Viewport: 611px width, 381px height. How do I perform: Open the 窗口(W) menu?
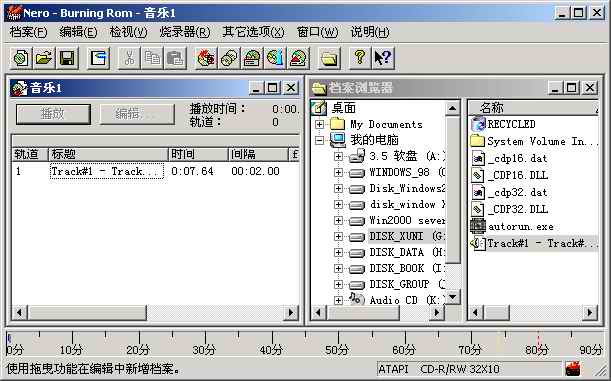(317, 32)
